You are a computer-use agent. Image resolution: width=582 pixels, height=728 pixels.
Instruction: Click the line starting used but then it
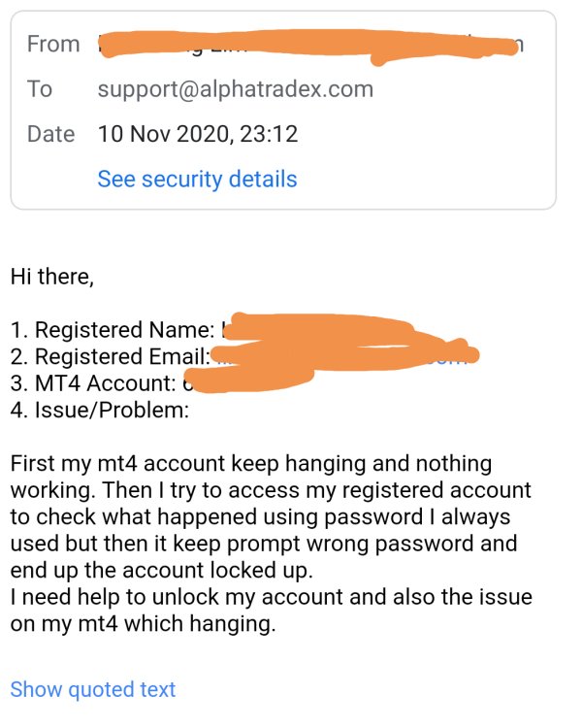coord(264,544)
